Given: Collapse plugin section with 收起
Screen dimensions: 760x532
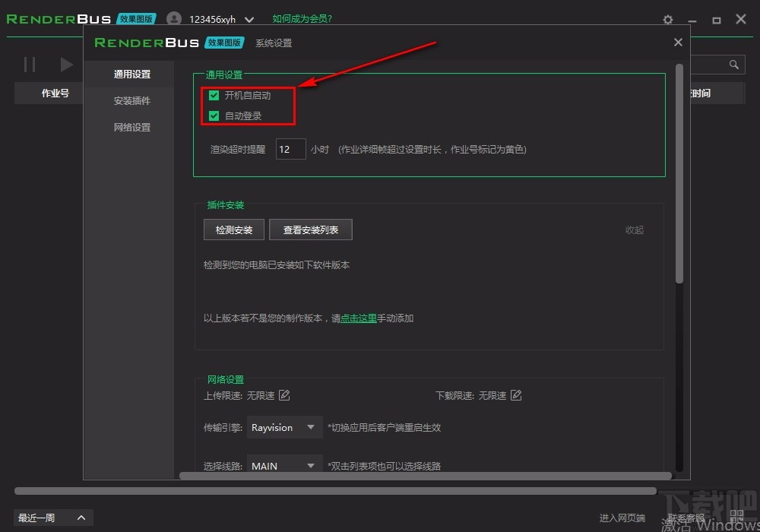Looking at the screenshot, I should [x=635, y=230].
